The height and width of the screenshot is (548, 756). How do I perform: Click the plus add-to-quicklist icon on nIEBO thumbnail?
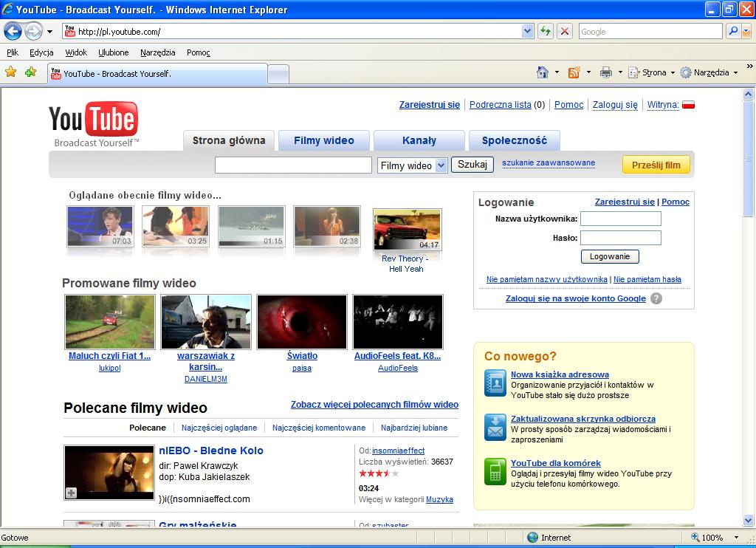point(72,493)
